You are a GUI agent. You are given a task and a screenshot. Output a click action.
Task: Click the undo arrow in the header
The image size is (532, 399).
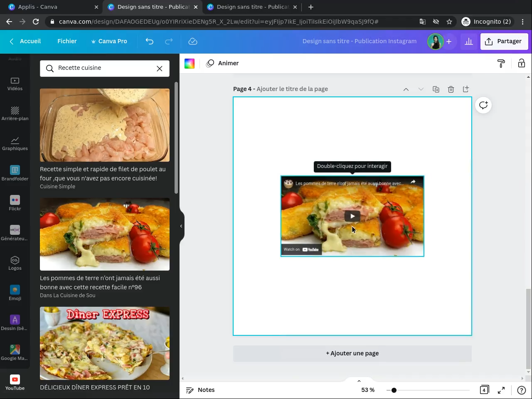pyautogui.click(x=150, y=41)
